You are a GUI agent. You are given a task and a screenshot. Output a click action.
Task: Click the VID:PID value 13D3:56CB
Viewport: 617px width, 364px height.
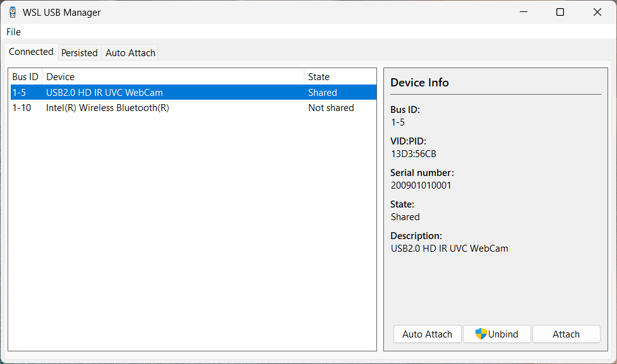(x=414, y=153)
